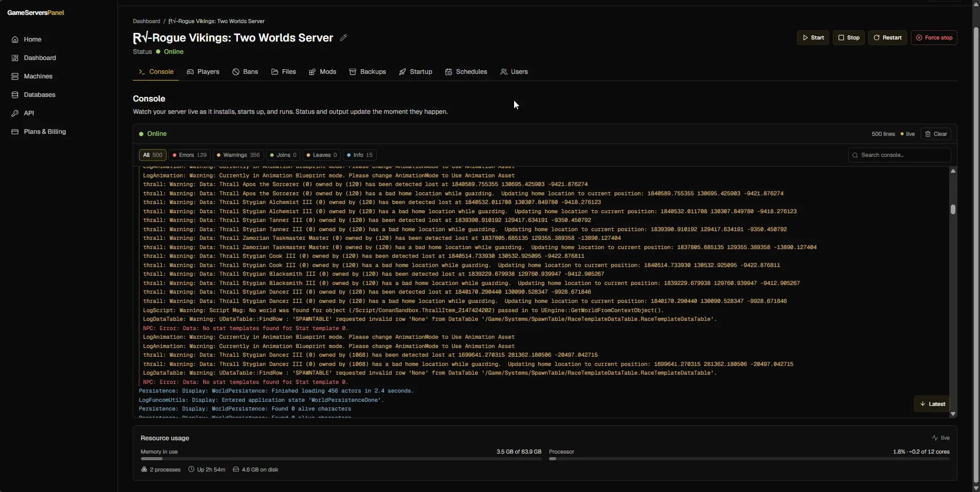Open Plans & Billing page

point(45,132)
